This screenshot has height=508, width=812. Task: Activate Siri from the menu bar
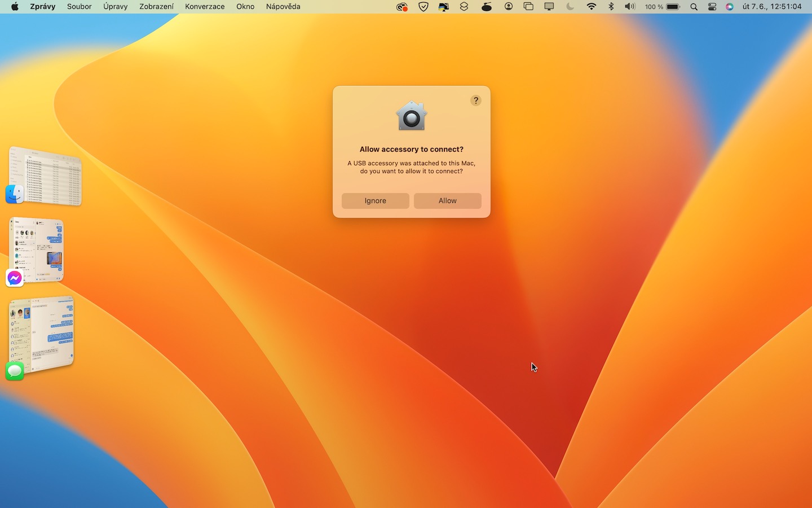click(730, 7)
